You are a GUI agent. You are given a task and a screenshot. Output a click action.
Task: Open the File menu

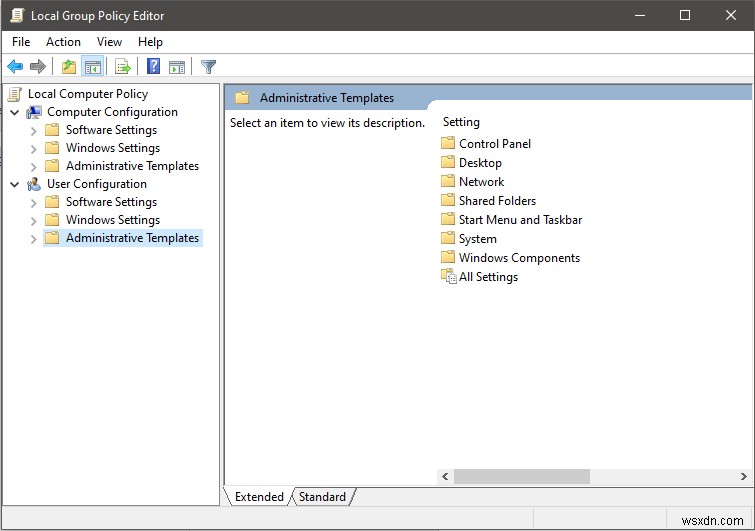click(21, 42)
